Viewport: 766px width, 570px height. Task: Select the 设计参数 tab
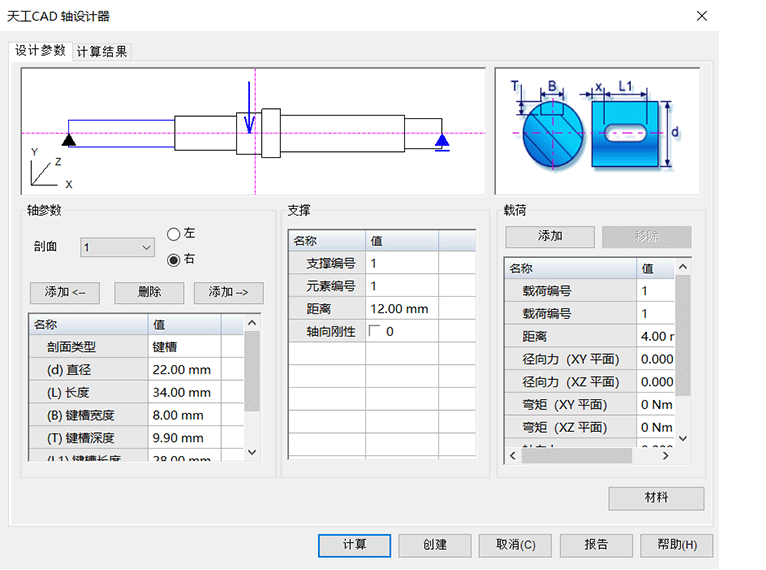tap(40, 50)
